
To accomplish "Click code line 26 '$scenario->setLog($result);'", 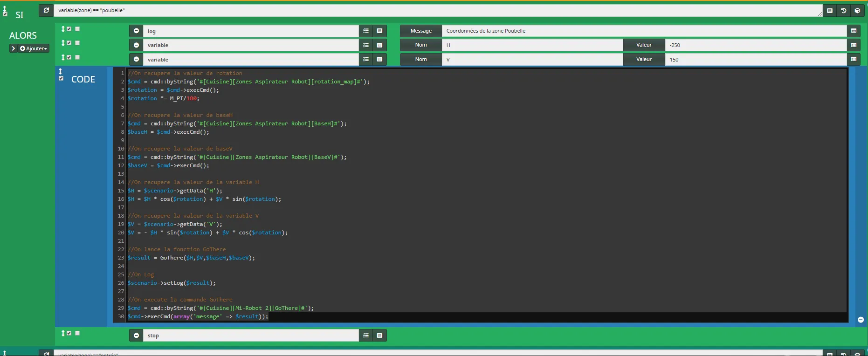I will coord(172,283).
